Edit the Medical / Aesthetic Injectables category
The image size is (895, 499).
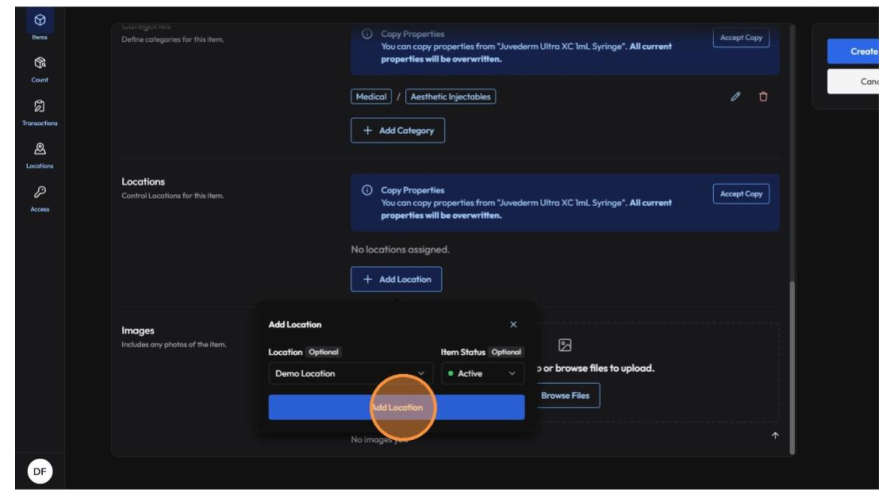735,96
